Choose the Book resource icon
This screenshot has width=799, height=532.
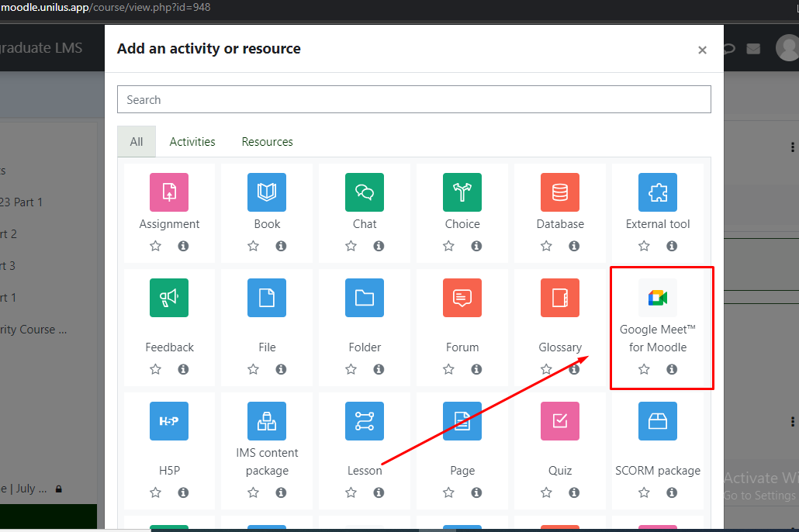(267, 192)
